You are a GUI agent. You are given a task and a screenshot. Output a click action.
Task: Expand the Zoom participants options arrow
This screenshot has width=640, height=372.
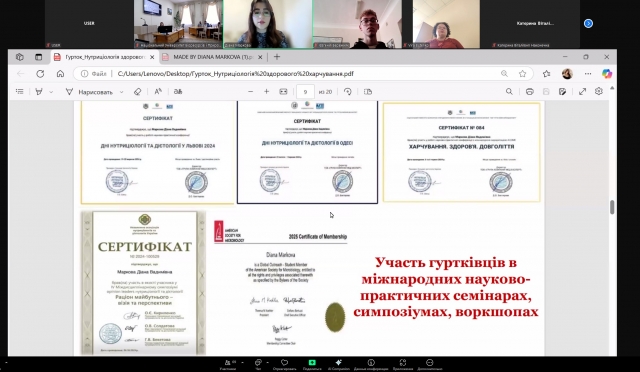242,362
